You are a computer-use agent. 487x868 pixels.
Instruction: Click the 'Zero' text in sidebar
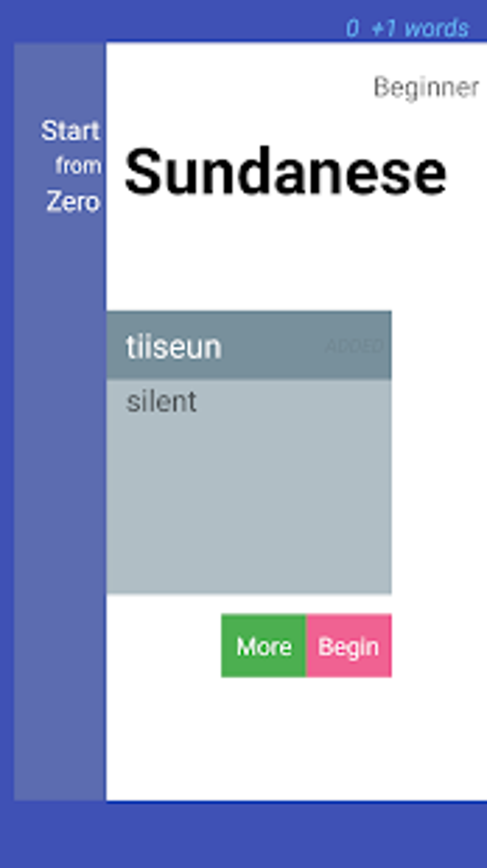click(x=73, y=201)
